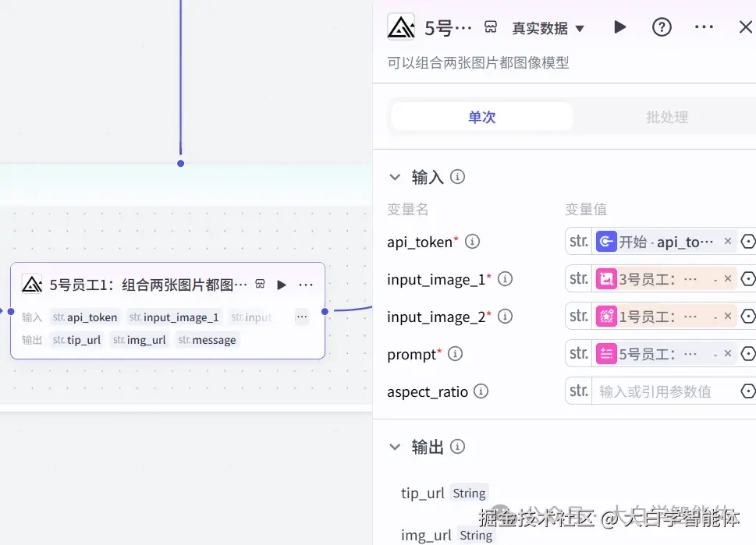The height and width of the screenshot is (545, 756).
Task: Open the panel more options ellipsis
Action: (x=704, y=27)
